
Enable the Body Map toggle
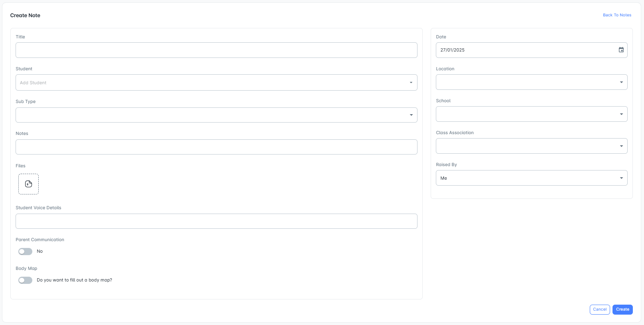click(25, 280)
